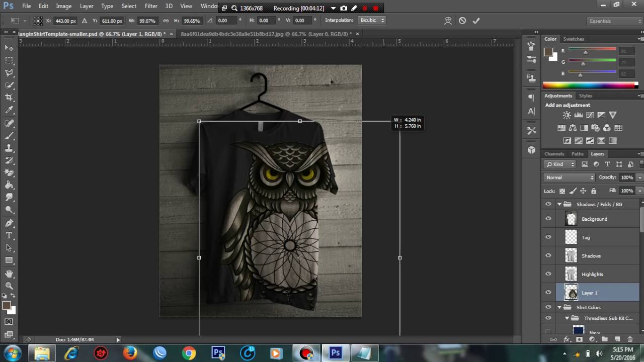
Task: Hide Layer 1 visibility
Action: [x=548, y=292]
